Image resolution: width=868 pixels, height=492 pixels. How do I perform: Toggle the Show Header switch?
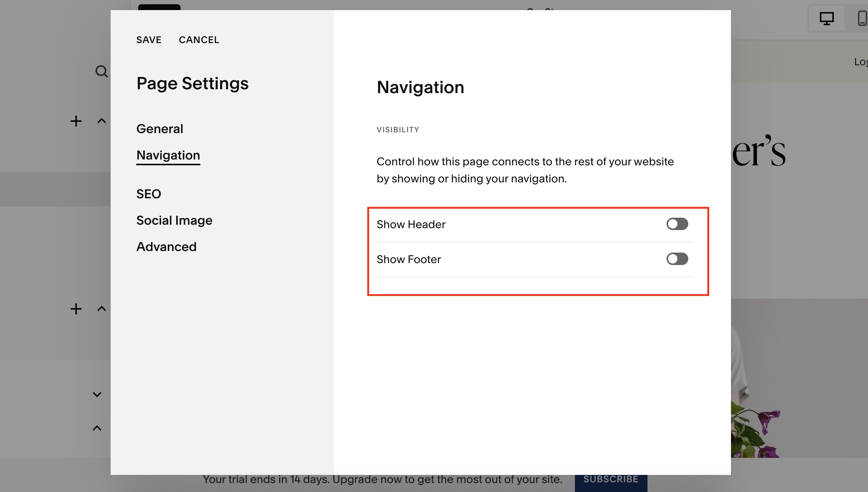pyautogui.click(x=677, y=224)
